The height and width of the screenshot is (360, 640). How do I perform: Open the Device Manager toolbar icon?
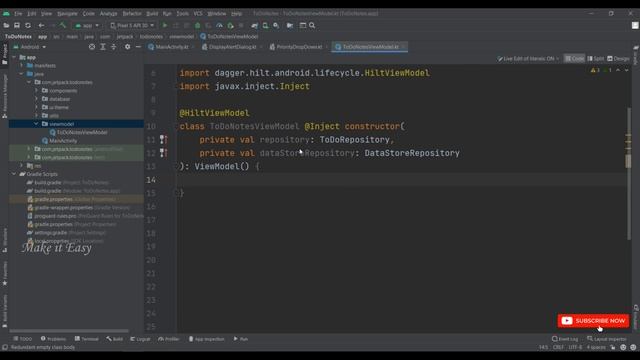[x=265, y=25]
